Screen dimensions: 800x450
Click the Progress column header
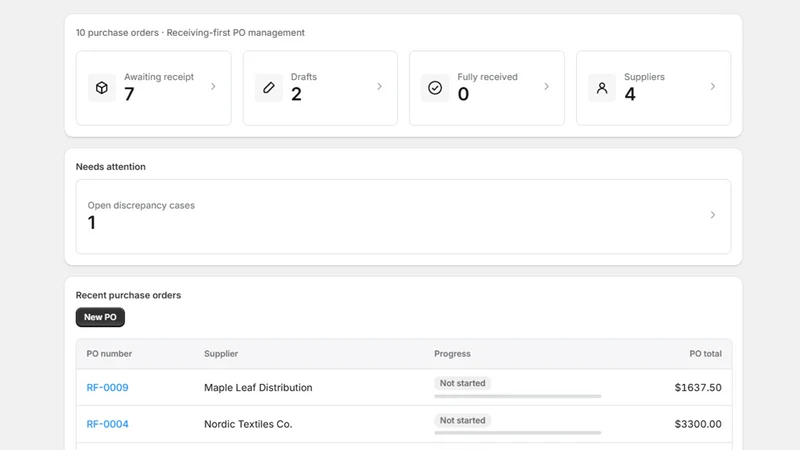453,354
